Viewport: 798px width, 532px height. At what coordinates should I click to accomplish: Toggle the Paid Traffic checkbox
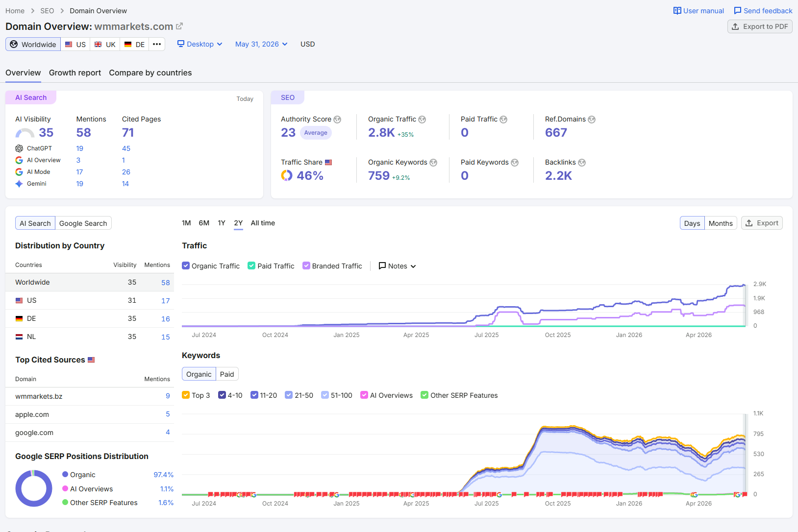pyautogui.click(x=251, y=266)
